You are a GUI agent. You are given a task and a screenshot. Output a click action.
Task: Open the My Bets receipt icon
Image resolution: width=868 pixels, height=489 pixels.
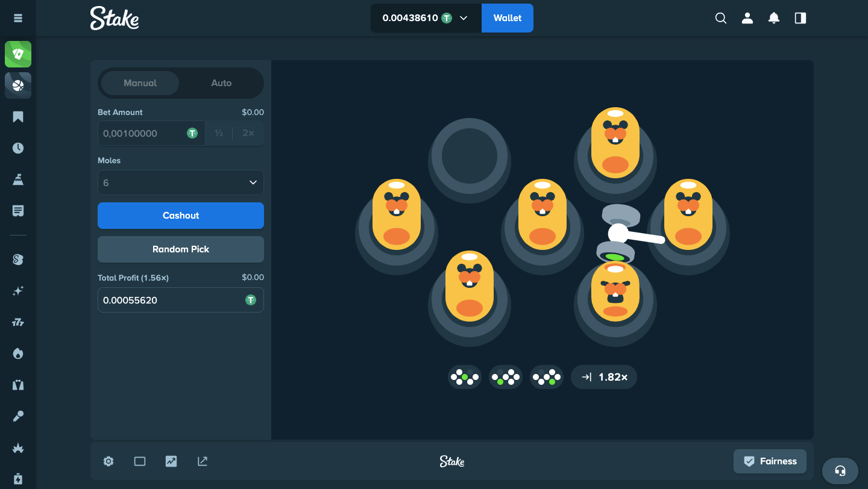tap(18, 211)
